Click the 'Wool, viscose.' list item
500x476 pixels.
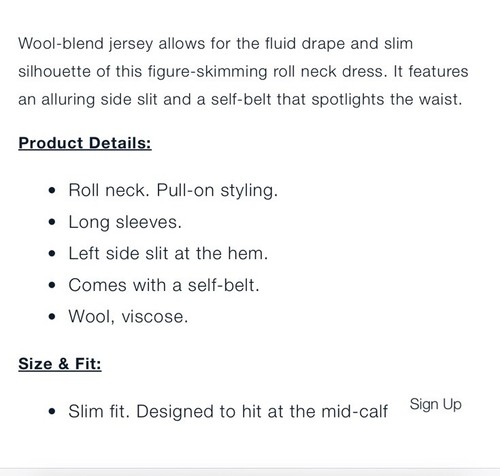coord(128,317)
